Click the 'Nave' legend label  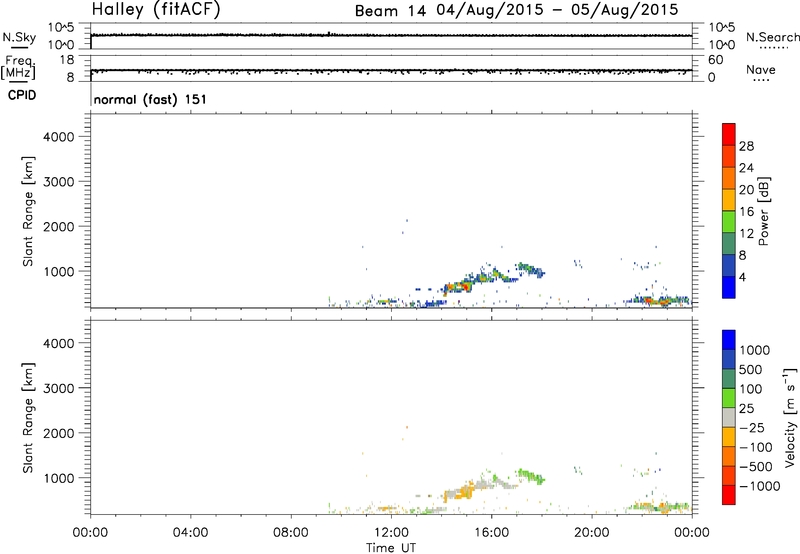[761, 69]
